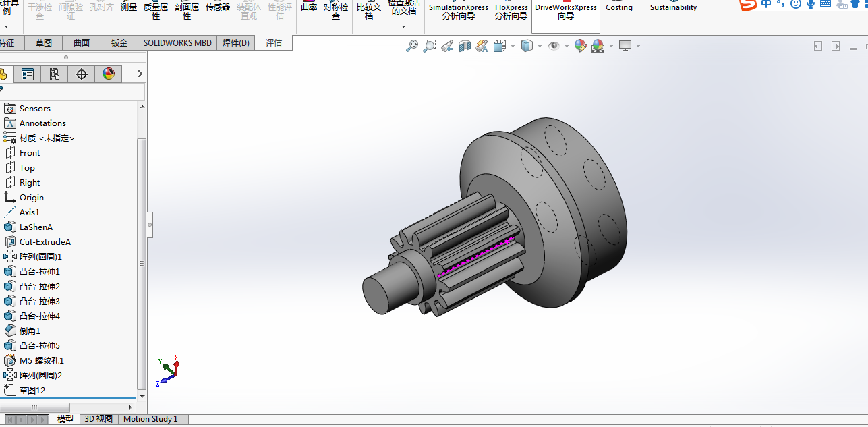Select 阵列(圆周)2 circular pattern feature

40,376
